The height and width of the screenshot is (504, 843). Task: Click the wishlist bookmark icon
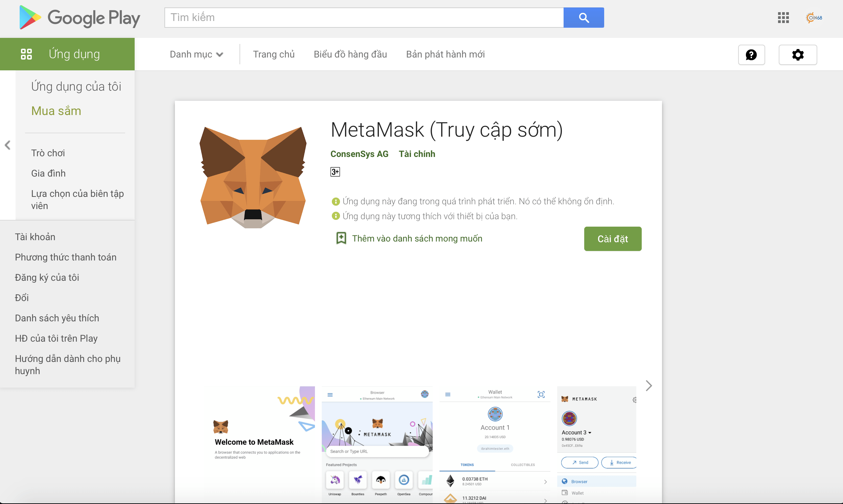click(x=341, y=238)
